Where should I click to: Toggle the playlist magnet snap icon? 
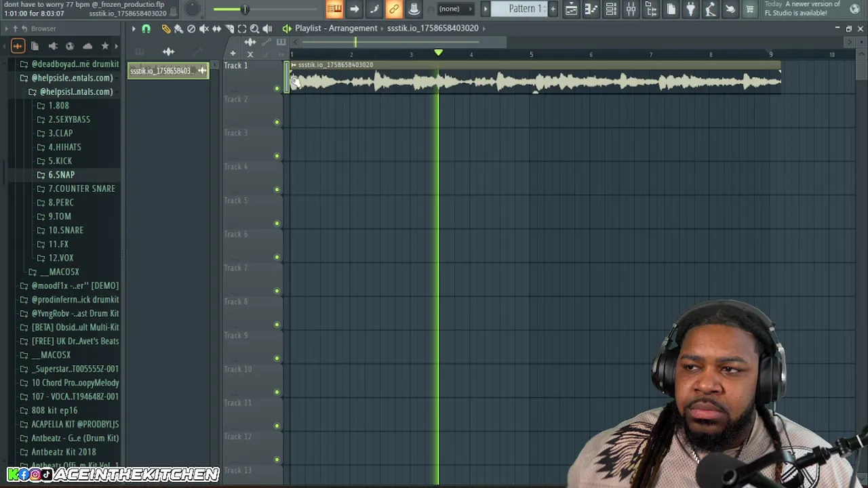[x=146, y=28]
